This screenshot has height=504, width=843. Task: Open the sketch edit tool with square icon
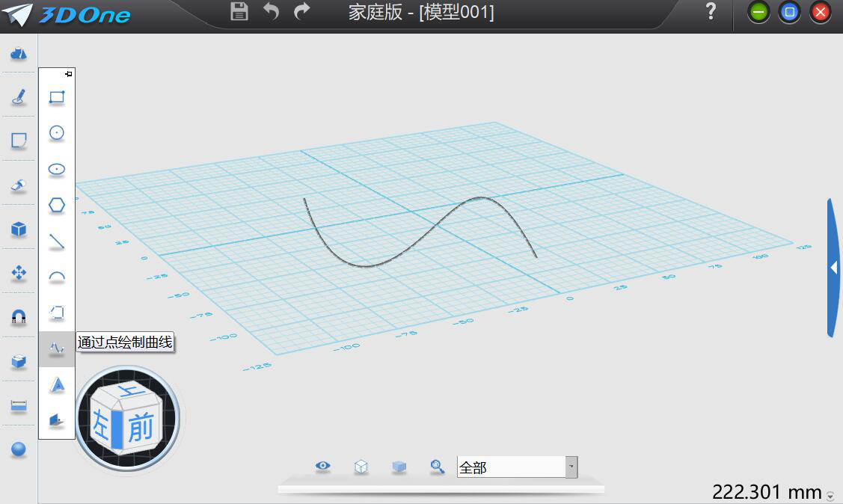pos(18,141)
